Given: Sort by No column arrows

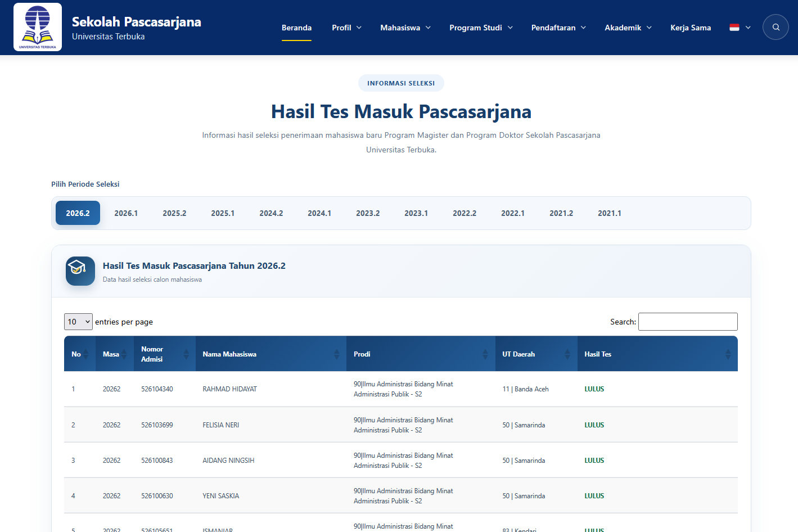Looking at the screenshot, I should click(86, 354).
